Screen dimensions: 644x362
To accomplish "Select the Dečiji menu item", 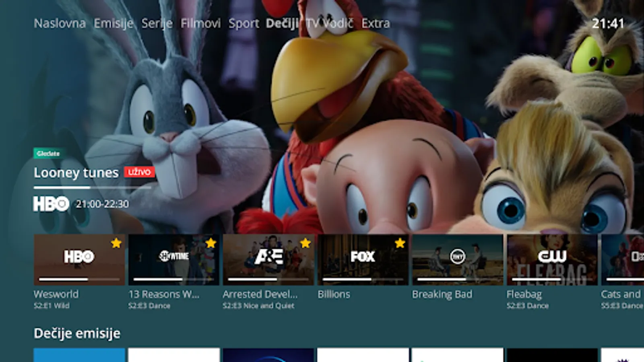I will point(282,23).
